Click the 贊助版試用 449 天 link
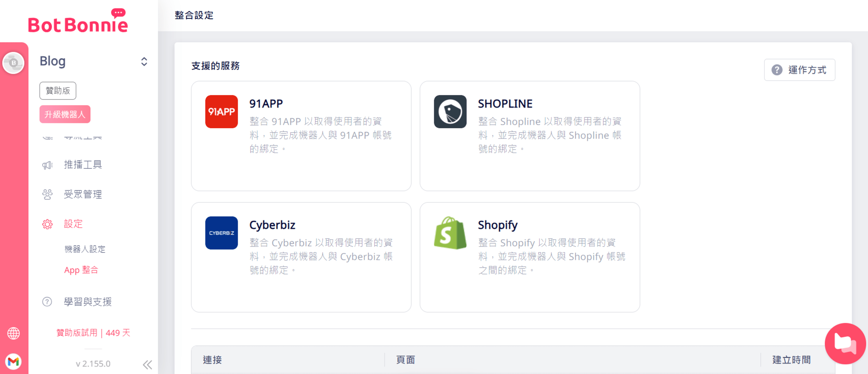868x374 pixels. click(x=93, y=333)
